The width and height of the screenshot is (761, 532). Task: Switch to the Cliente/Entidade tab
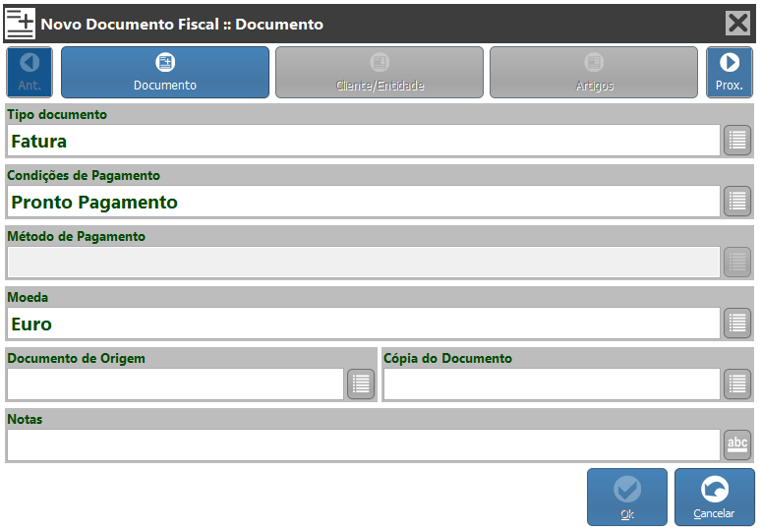coord(380,73)
